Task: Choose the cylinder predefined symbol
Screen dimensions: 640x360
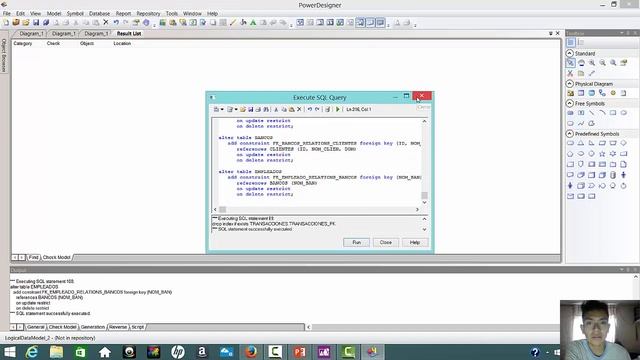Action: point(613,175)
